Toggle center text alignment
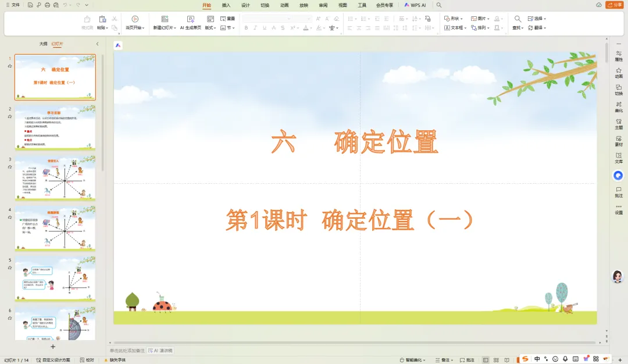This screenshot has height=364, width=628. (359, 28)
